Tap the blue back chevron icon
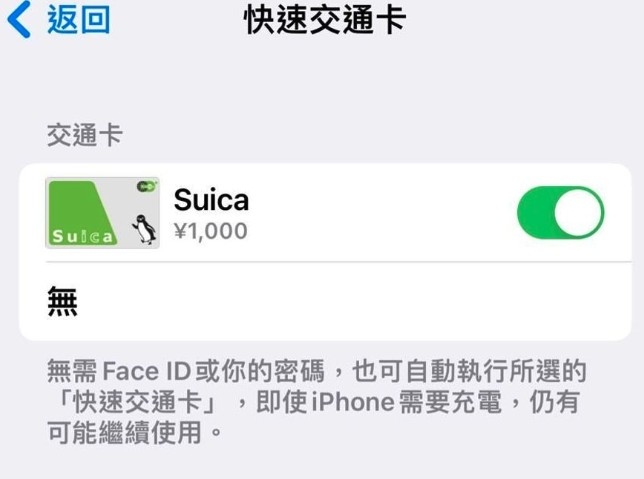 pyautogui.click(x=19, y=19)
